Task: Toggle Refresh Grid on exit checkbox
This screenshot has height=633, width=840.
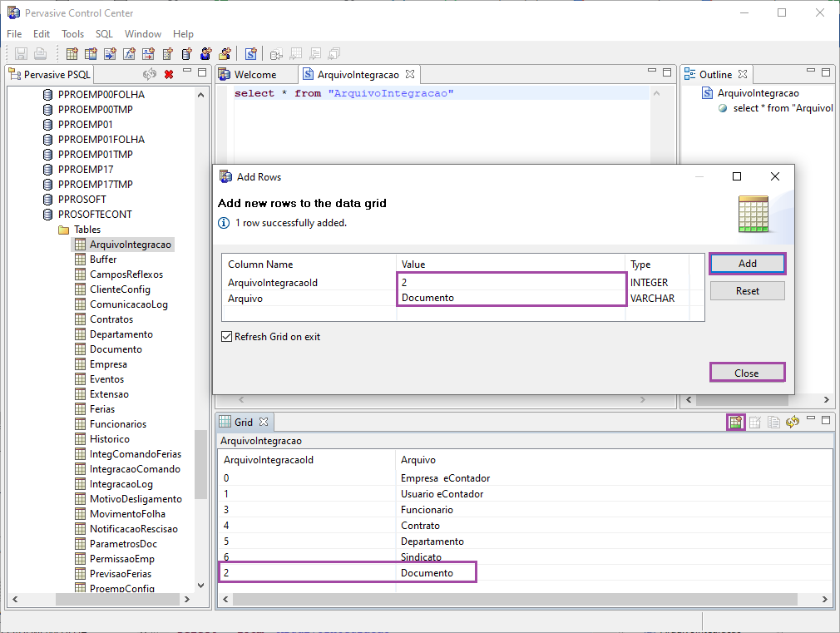Action: [x=226, y=337]
